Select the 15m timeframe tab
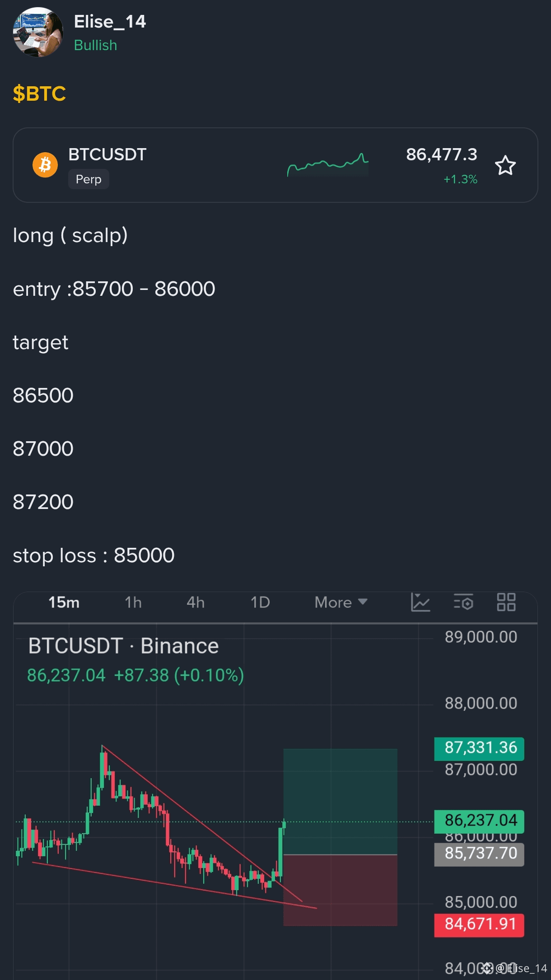 click(x=64, y=602)
